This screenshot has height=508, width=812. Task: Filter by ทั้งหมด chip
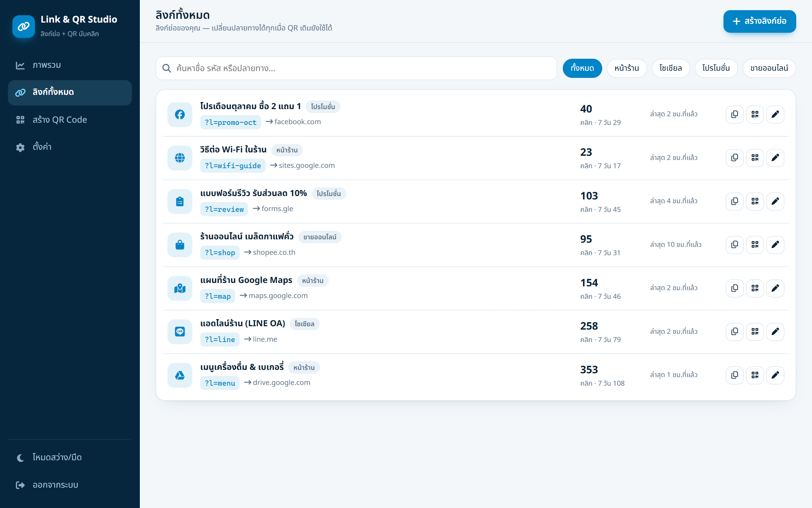[582, 68]
